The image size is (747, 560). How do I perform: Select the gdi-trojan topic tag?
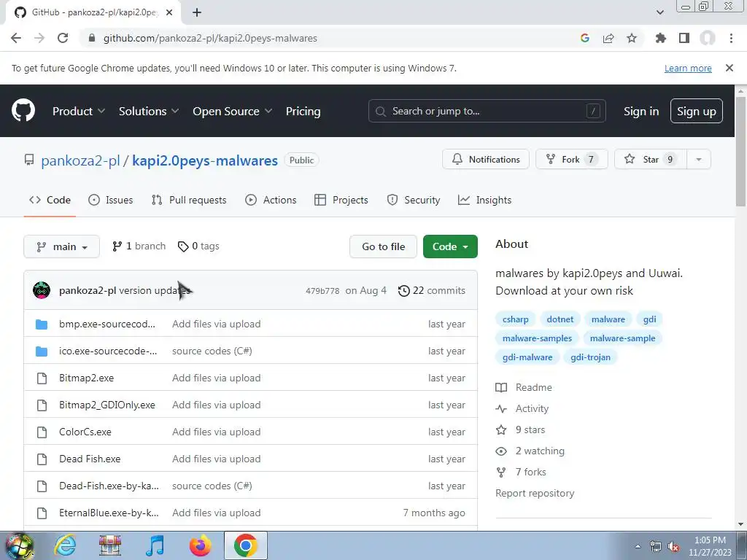590,357
